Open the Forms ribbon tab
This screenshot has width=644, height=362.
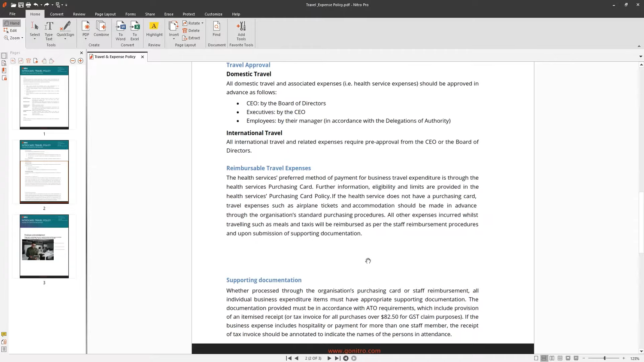[x=131, y=14]
